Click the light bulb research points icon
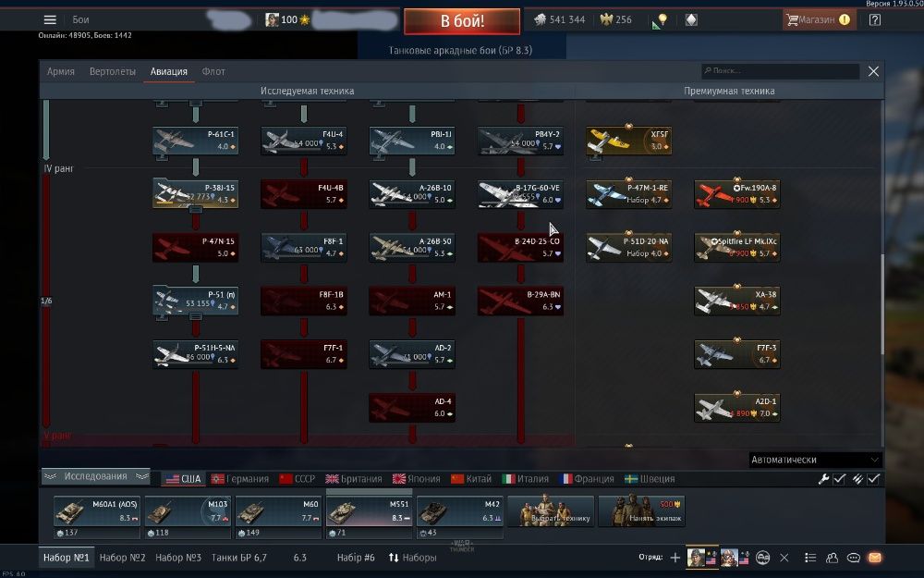 point(660,20)
